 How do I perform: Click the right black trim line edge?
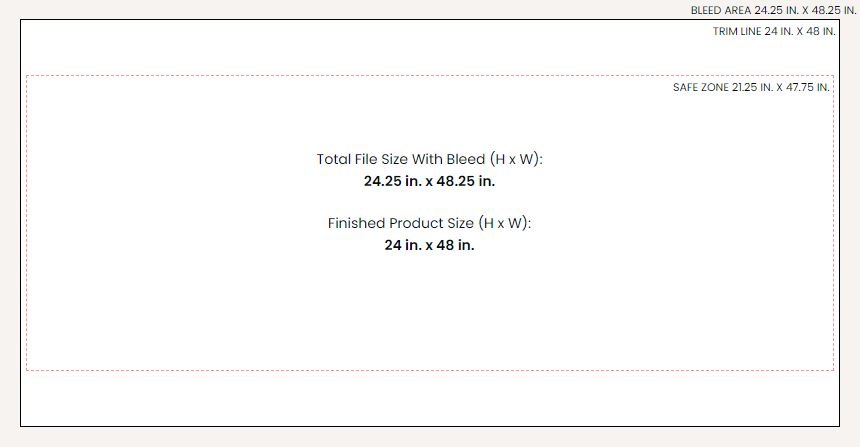(x=839, y=220)
